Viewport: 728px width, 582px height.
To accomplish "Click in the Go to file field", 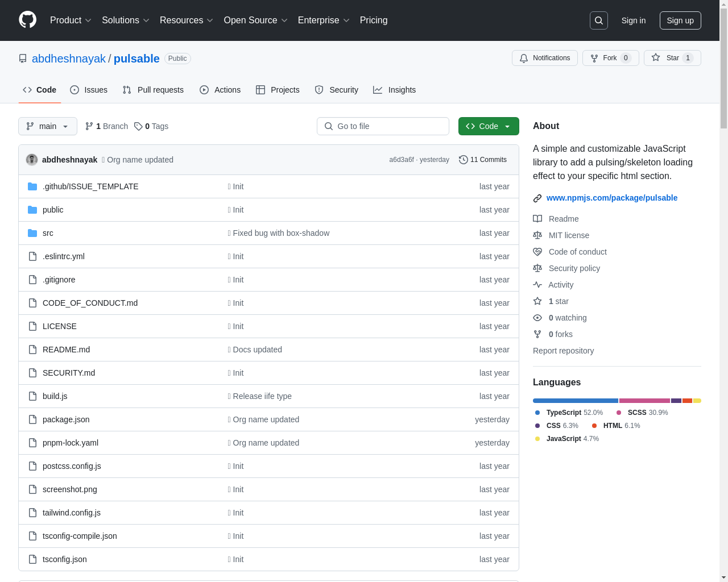I will point(383,126).
